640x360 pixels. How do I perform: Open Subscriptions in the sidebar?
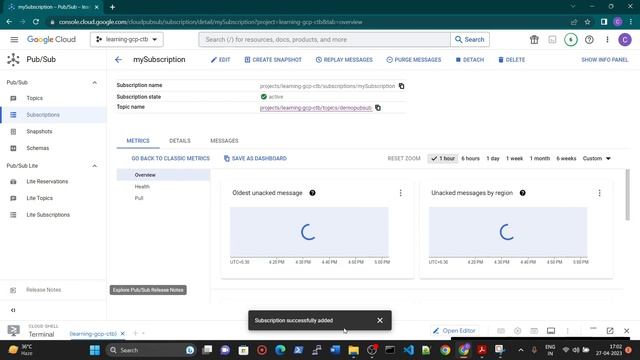pyautogui.click(x=53, y=115)
